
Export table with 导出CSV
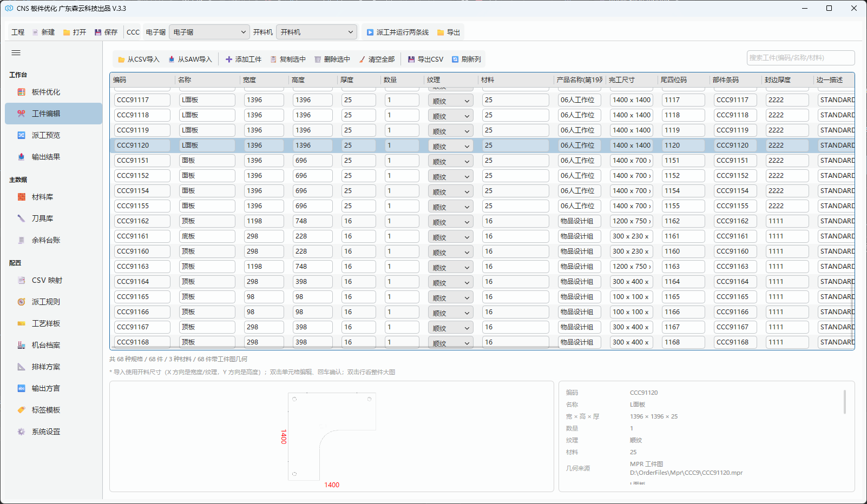coord(425,59)
